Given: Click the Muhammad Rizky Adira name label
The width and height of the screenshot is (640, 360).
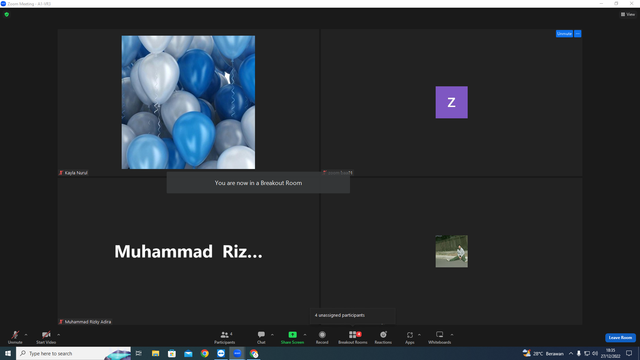Looking at the screenshot, I should pyautogui.click(x=88, y=322).
